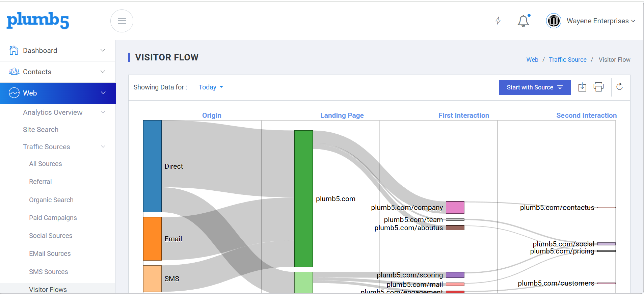Image resolution: width=644 pixels, height=294 pixels.
Task: Click the Landing Page column header
Action: [x=342, y=115]
